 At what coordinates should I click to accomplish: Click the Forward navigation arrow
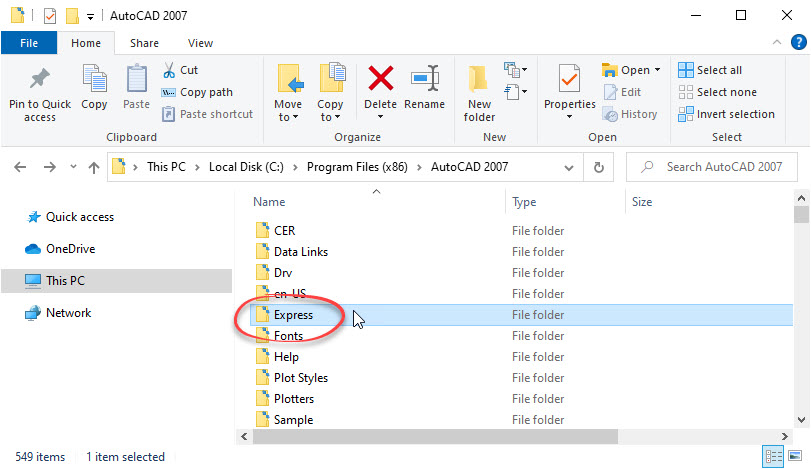(x=50, y=167)
